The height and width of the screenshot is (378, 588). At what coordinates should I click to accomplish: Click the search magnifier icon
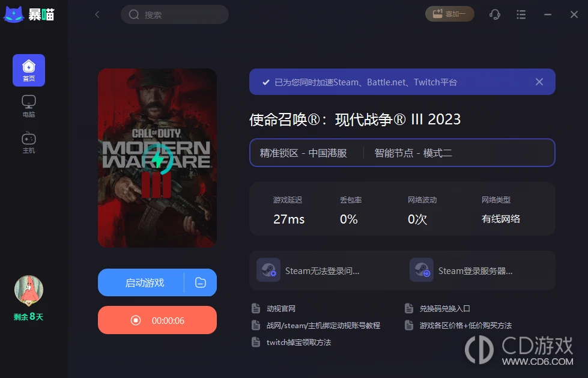point(134,14)
